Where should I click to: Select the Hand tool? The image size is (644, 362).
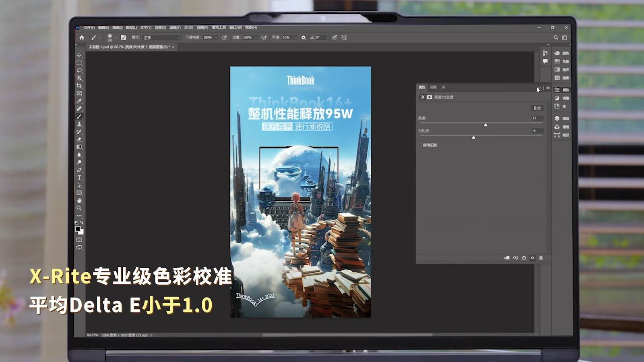pyautogui.click(x=79, y=200)
